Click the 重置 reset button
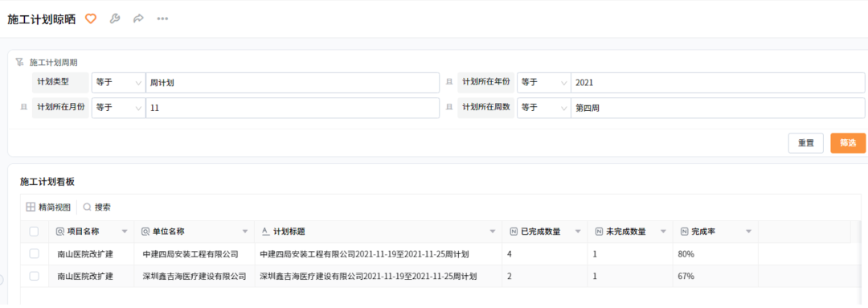 [x=806, y=143]
